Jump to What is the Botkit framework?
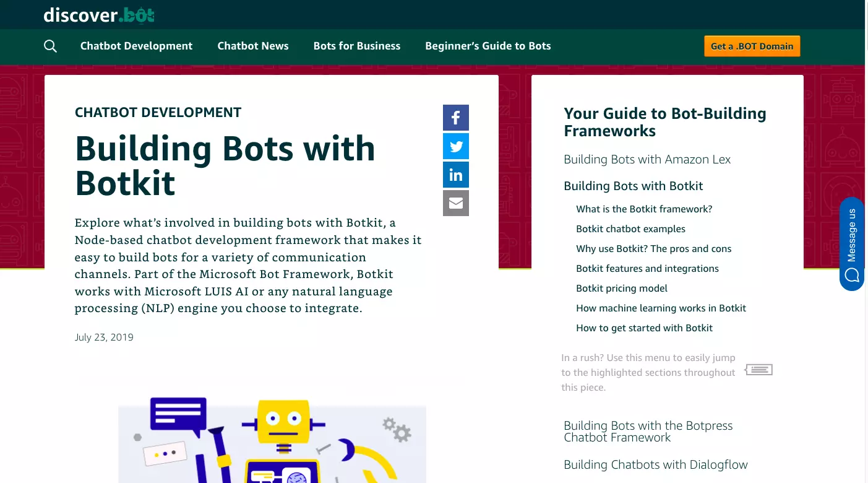The image size is (868, 483). [x=644, y=209]
